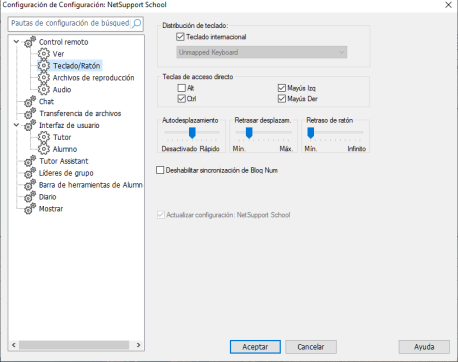Click the tree scrollbar left arrow
458x362 pixels.
[x=14, y=345]
